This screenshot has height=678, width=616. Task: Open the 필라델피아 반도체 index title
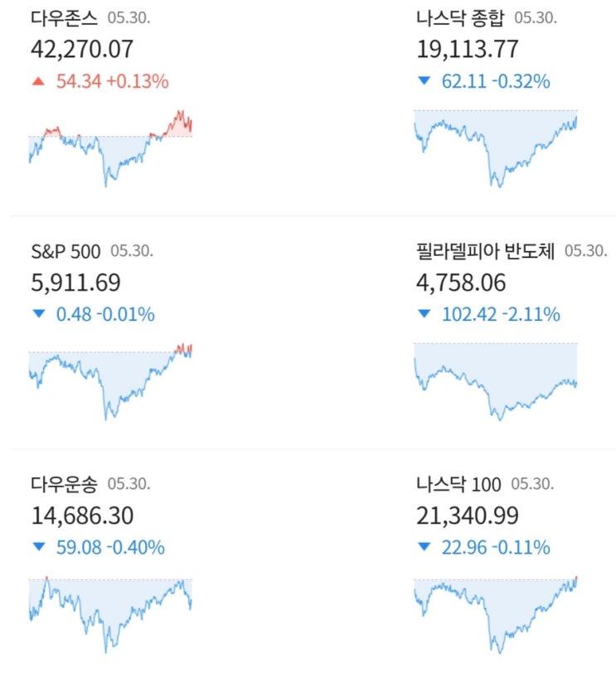(486, 251)
